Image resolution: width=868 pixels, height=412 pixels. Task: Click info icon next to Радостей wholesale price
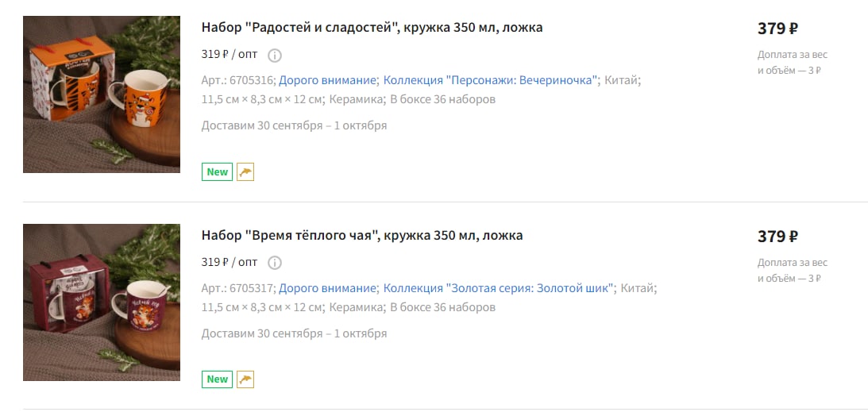click(275, 56)
